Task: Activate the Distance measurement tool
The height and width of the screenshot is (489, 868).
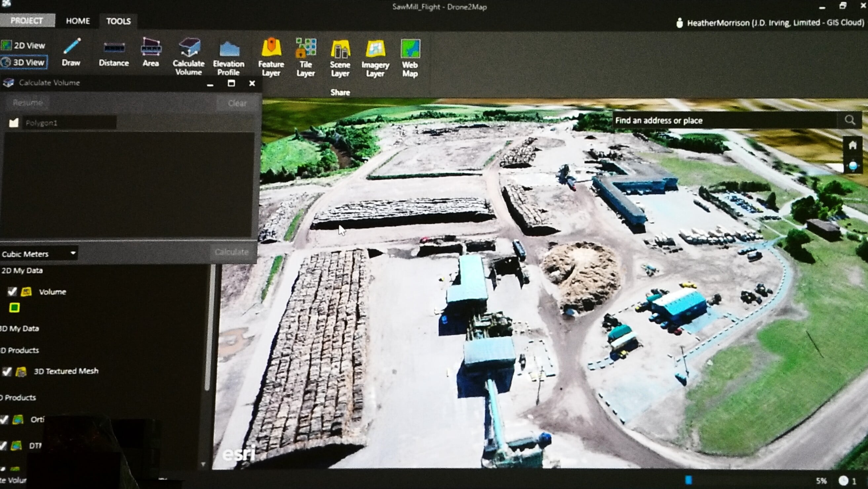Action: pyautogui.click(x=114, y=54)
